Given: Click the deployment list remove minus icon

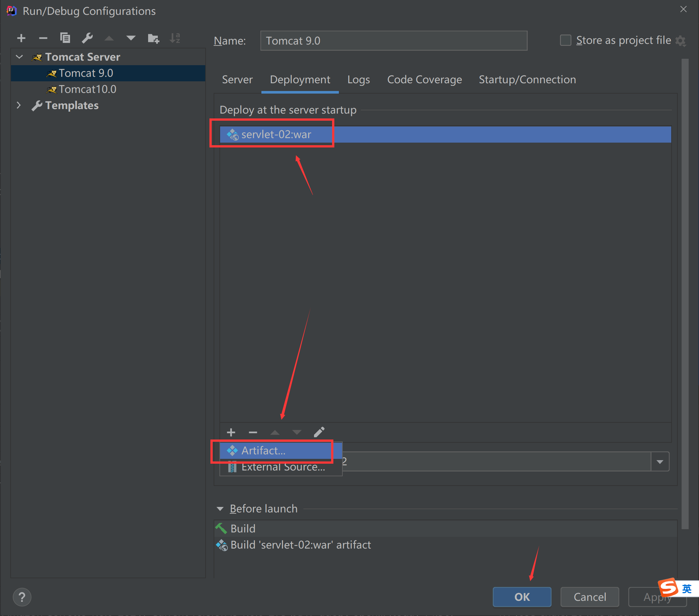Looking at the screenshot, I should (x=253, y=432).
